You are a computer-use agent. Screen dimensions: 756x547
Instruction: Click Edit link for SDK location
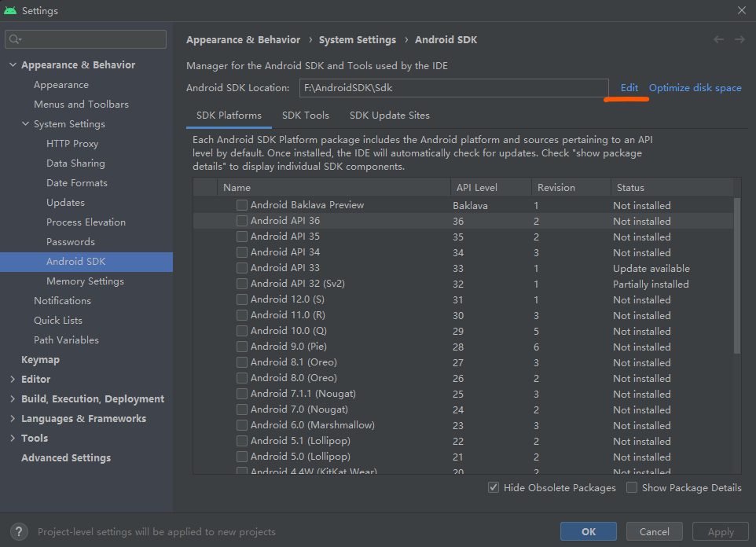pos(629,88)
